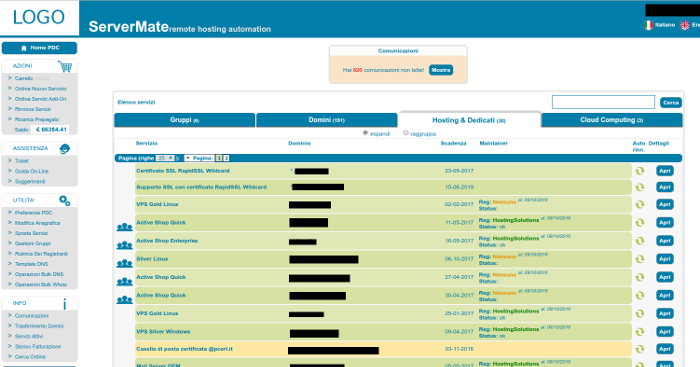Open 'Ordina Nuovo Servizio' sidebar link
Viewport: 700px width, 367px height.
pyautogui.click(x=40, y=89)
